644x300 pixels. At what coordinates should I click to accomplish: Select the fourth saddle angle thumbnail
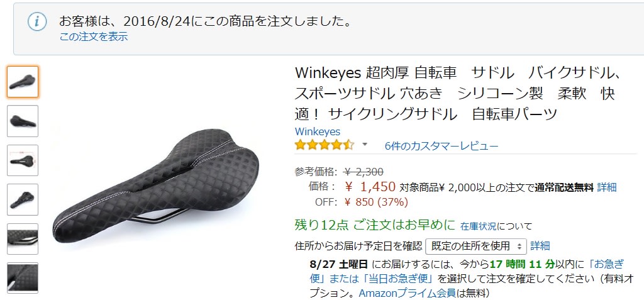tap(23, 200)
